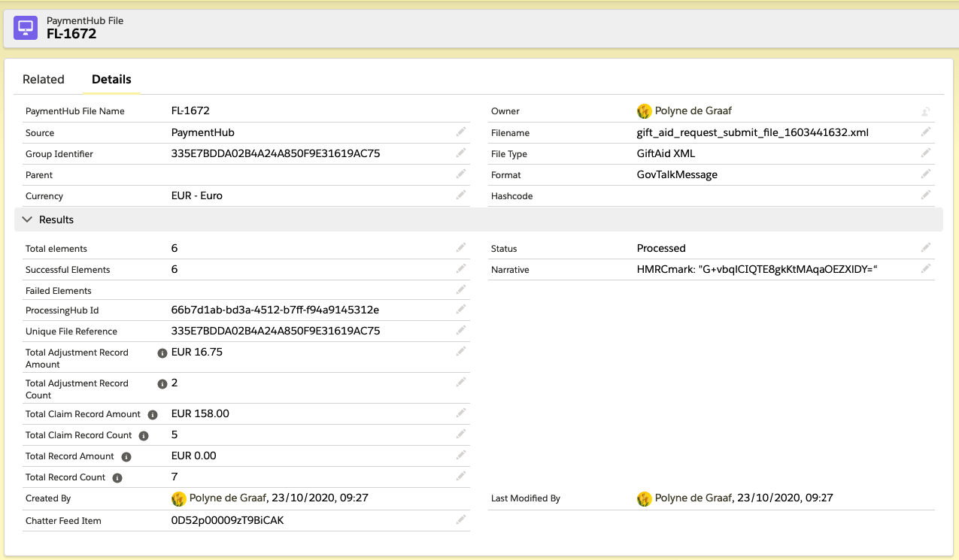Edit the Chatter Feed Item pencil icon
The width and height of the screenshot is (959, 560).
(461, 519)
